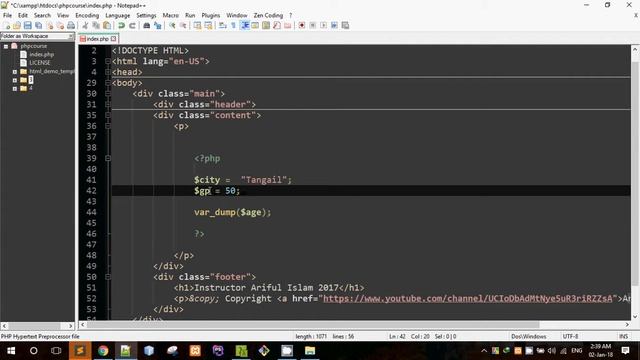Click the YouTube channel URL in code

[x=468, y=299]
